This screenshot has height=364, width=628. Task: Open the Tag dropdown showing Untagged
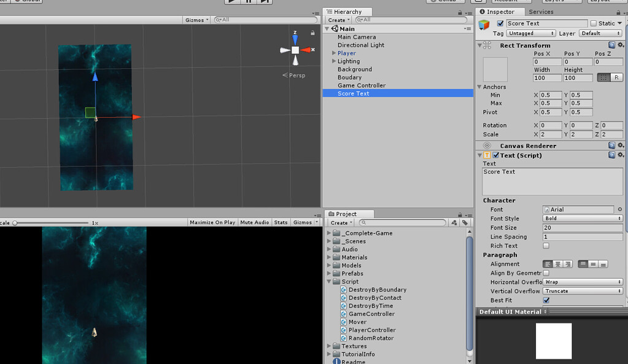[530, 33]
